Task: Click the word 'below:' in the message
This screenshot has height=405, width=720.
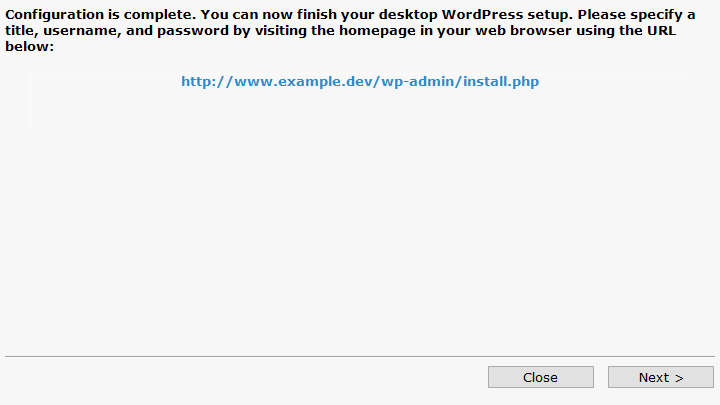Action: (x=29, y=46)
